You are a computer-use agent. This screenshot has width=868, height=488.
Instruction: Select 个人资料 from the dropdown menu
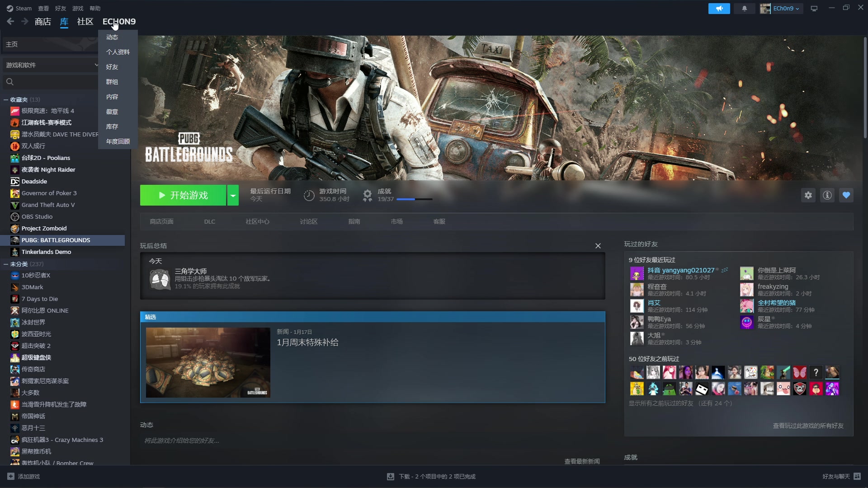point(118,52)
